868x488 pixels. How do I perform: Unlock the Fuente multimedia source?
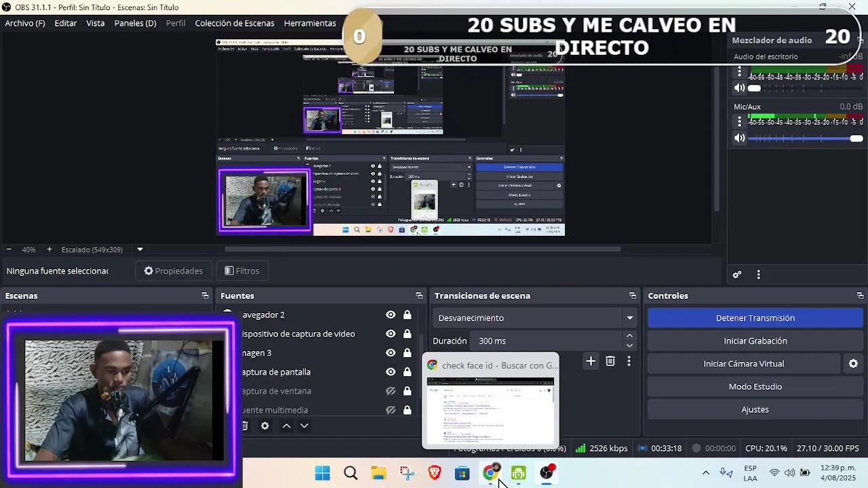point(407,410)
